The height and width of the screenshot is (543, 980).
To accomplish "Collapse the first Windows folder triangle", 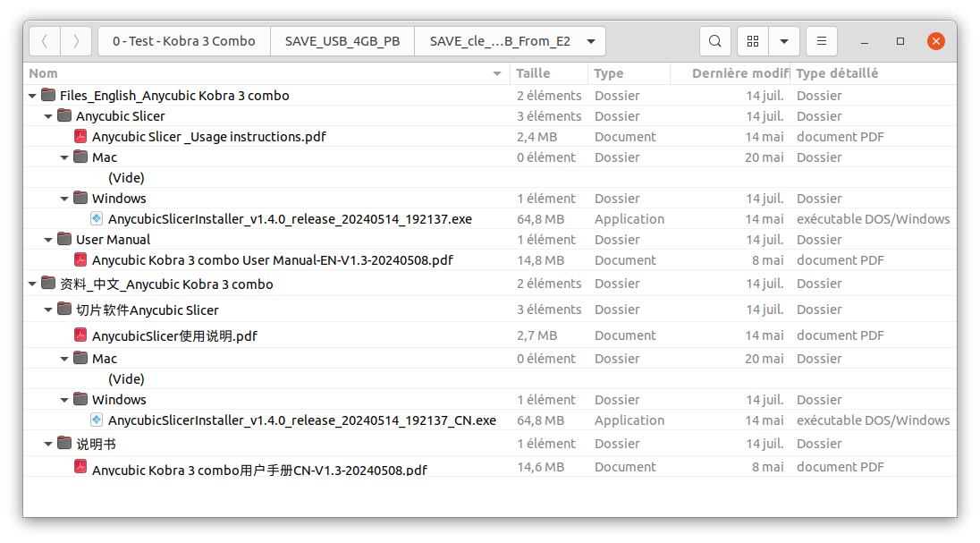I will pyautogui.click(x=64, y=199).
